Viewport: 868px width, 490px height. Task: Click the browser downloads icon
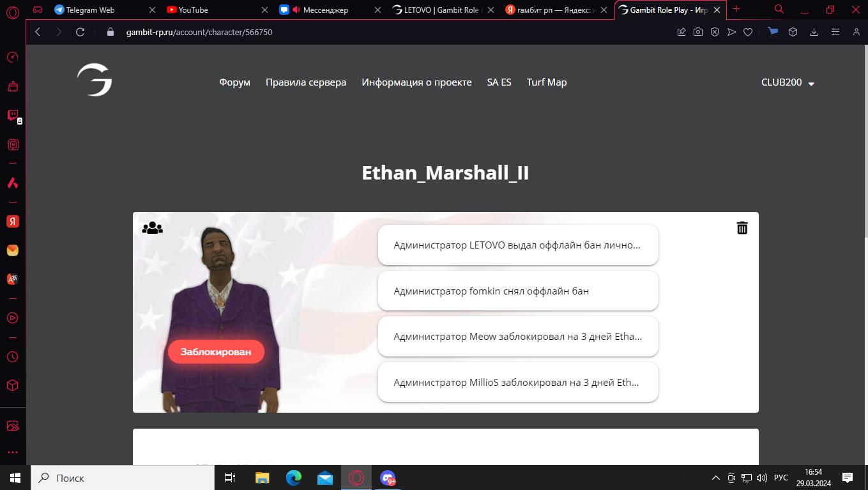[814, 32]
